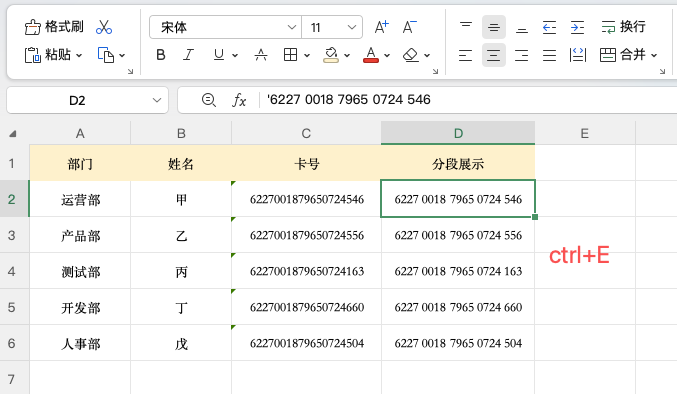Open the Paste (粘贴) options arrow
Image resolution: width=677 pixels, height=394 pixels.
(x=79, y=56)
